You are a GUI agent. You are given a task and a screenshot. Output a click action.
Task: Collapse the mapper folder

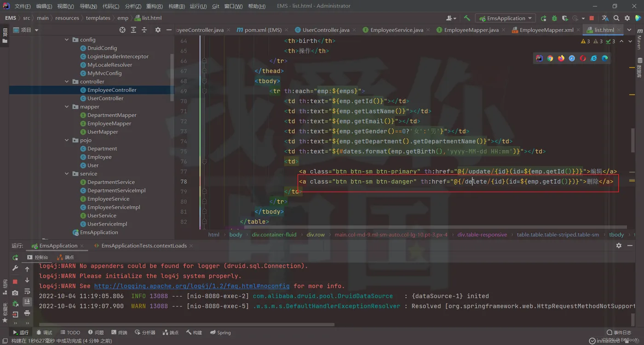click(x=67, y=107)
